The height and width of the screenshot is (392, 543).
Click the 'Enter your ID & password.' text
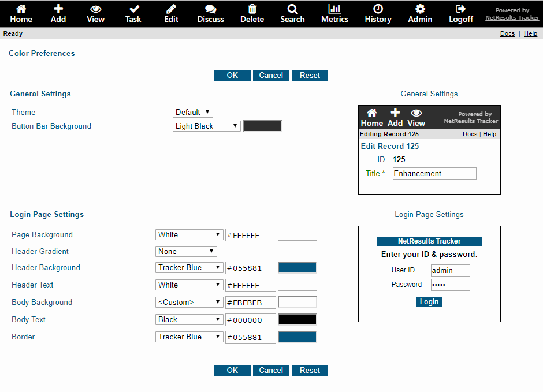429,254
